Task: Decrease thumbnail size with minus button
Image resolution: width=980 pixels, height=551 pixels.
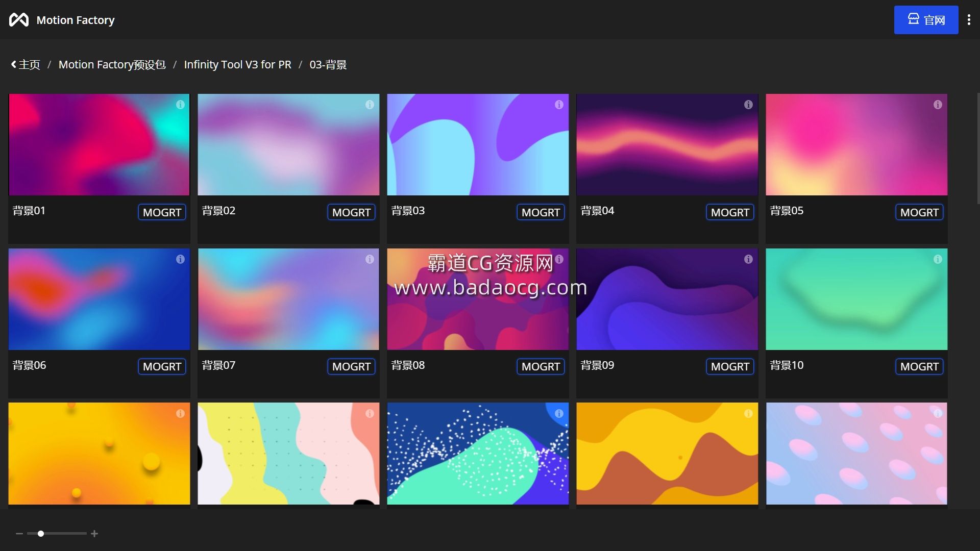Action: click(x=19, y=534)
